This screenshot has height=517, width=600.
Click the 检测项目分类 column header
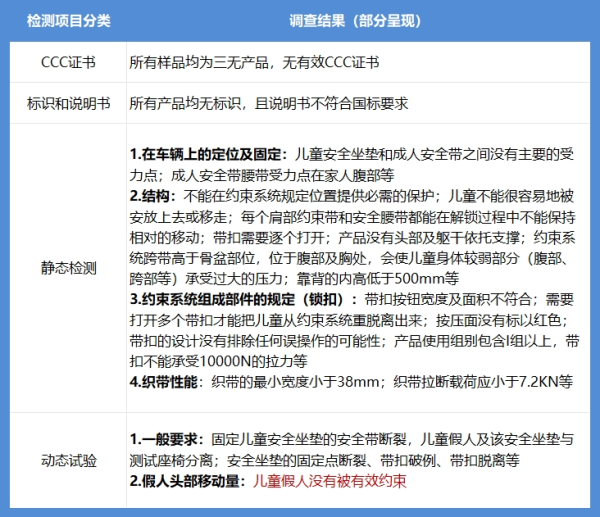(68, 21)
